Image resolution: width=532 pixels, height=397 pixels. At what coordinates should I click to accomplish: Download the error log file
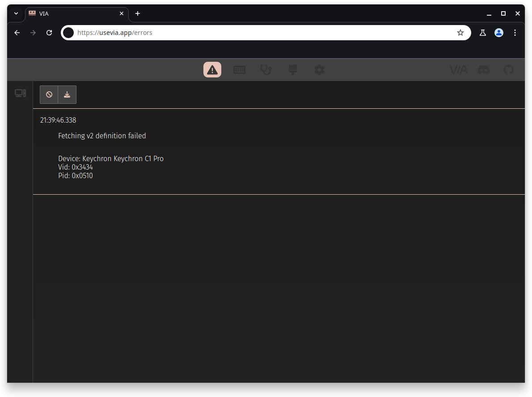(67, 94)
